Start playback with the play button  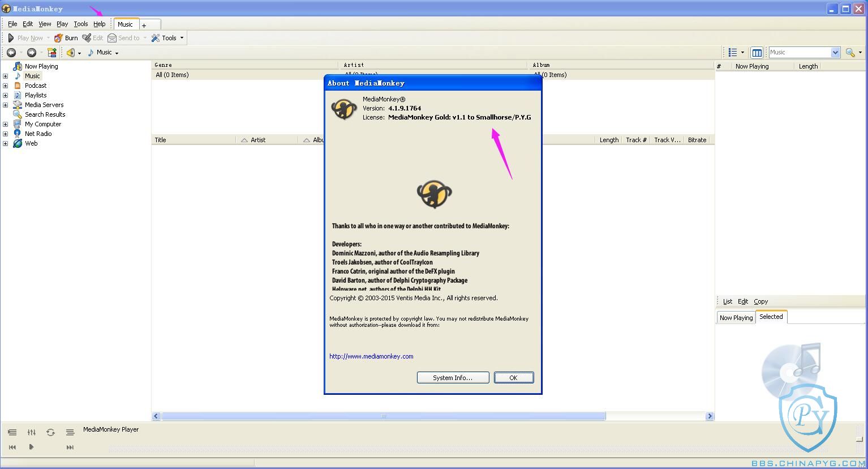click(31, 447)
